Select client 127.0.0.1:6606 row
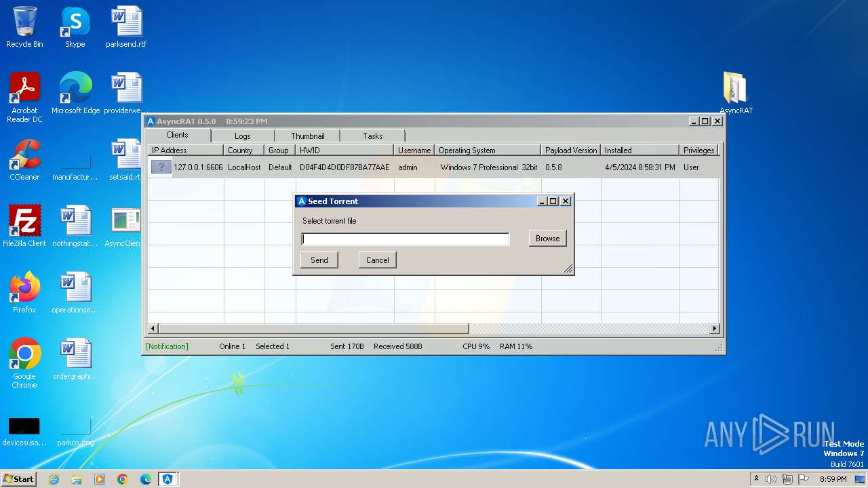The image size is (868, 488). point(433,167)
